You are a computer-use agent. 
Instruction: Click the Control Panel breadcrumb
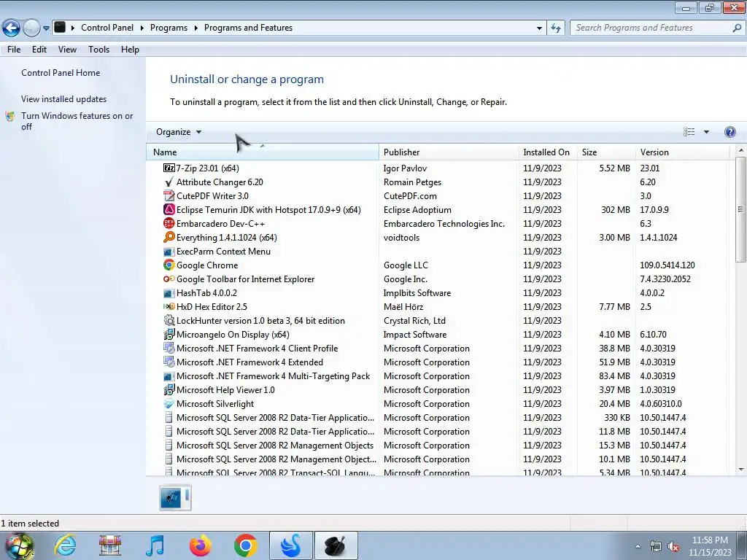107,28
